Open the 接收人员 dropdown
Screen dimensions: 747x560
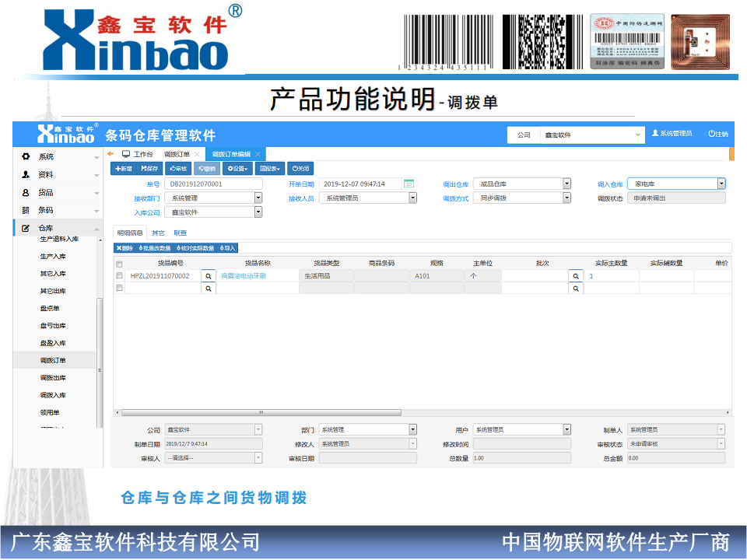point(412,198)
